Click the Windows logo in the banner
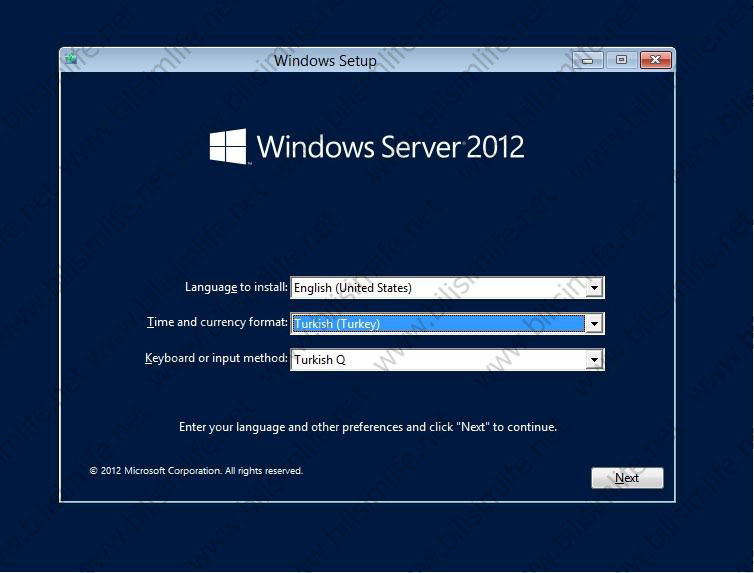This screenshot has width=754, height=573. pos(228,146)
